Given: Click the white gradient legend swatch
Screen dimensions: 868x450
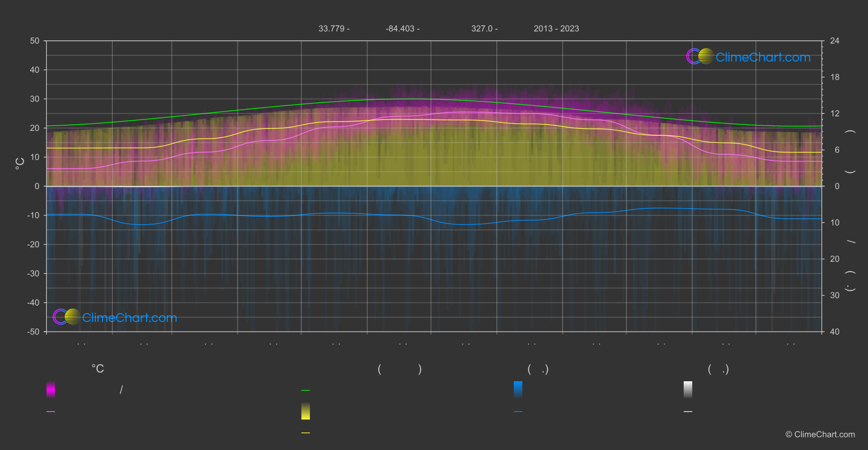Looking at the screenshot, I should coord(688,389).
